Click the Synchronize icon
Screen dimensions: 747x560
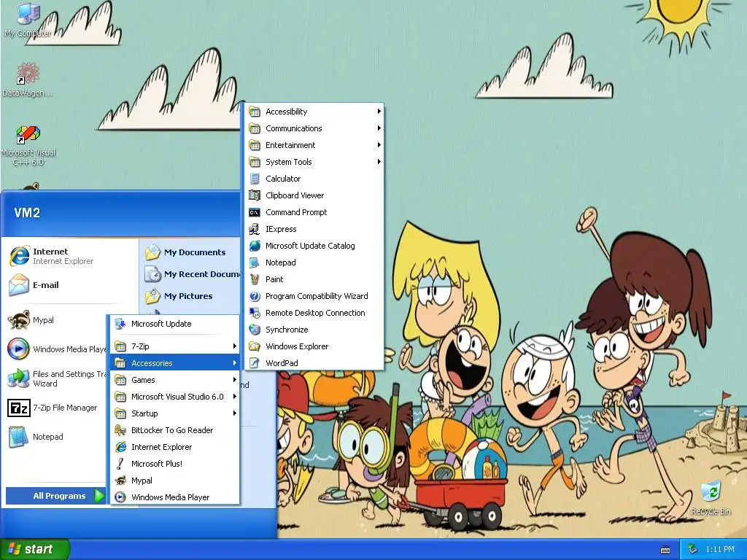point(255,330)
